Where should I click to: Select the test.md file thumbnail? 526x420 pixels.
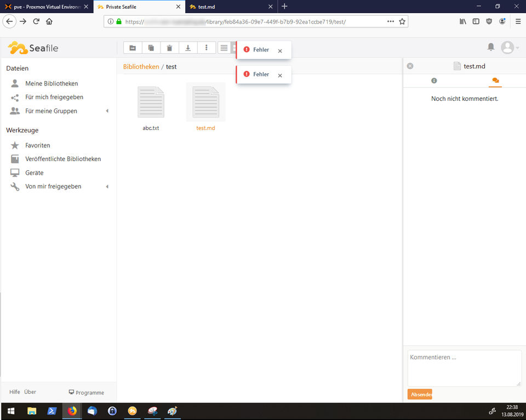205,102
